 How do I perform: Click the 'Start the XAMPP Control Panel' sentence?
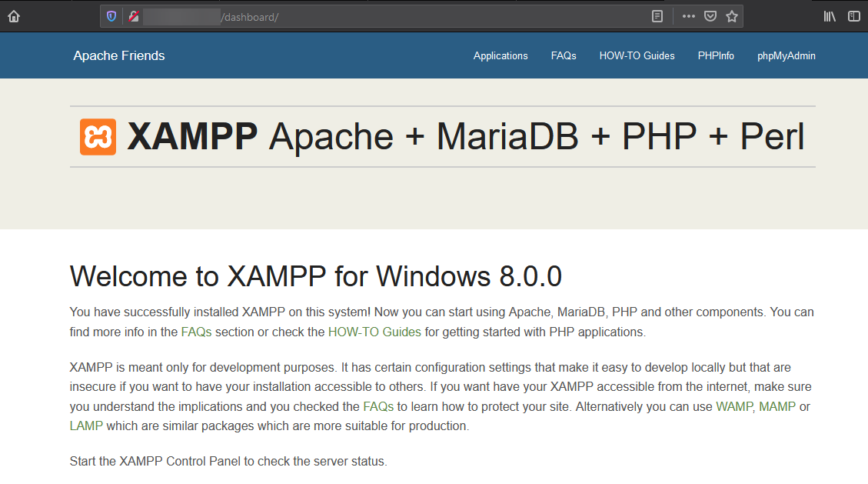[228, 461]
